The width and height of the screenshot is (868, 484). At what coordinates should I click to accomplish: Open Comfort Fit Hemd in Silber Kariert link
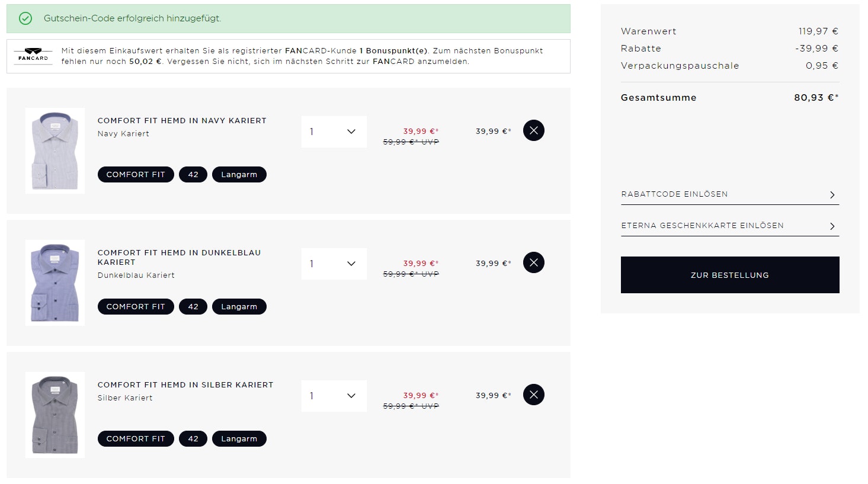point(185,385)
